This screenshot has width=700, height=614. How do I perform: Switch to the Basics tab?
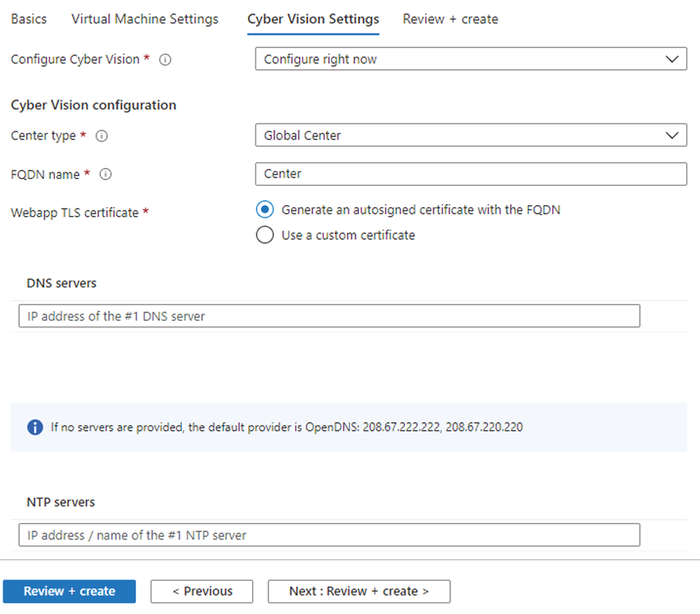(28, 19)
